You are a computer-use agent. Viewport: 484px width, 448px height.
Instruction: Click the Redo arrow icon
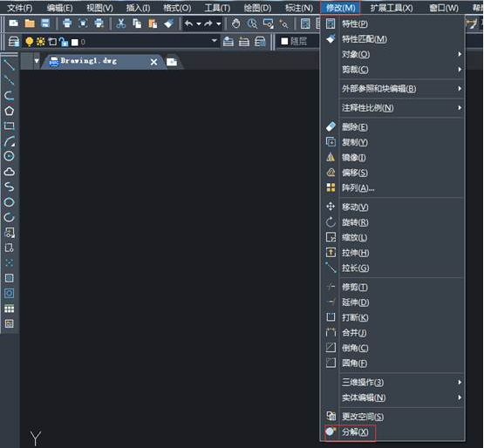tap(208, 24)
